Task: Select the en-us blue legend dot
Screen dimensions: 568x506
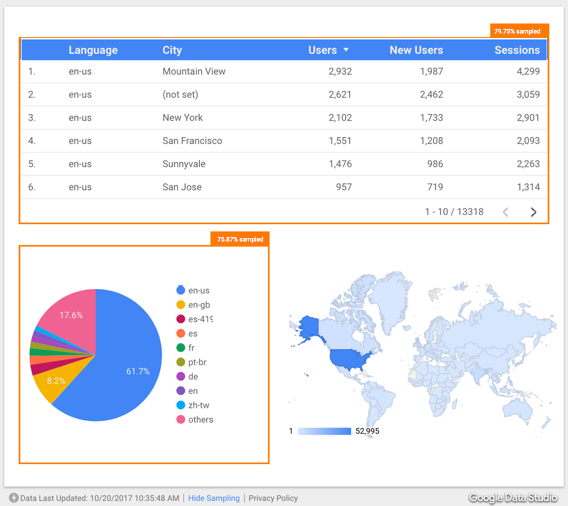Action: click(180, 290)
